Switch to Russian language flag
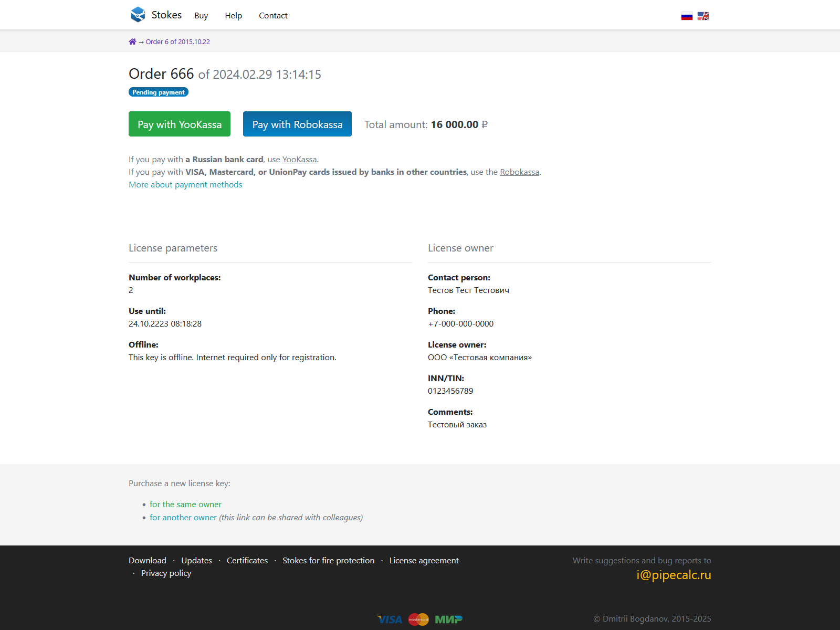Viewport: 840px width, 630px height. click(687, 16)
